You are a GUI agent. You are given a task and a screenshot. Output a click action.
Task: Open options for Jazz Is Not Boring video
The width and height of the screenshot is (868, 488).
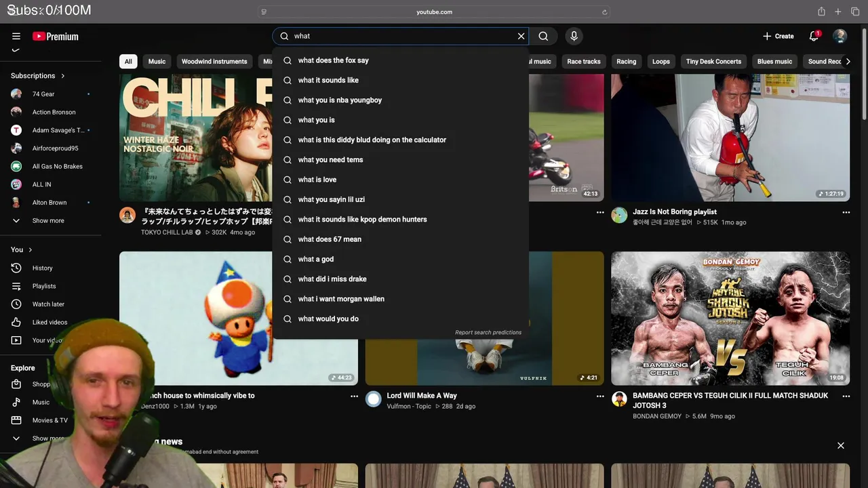pos(846,212)
